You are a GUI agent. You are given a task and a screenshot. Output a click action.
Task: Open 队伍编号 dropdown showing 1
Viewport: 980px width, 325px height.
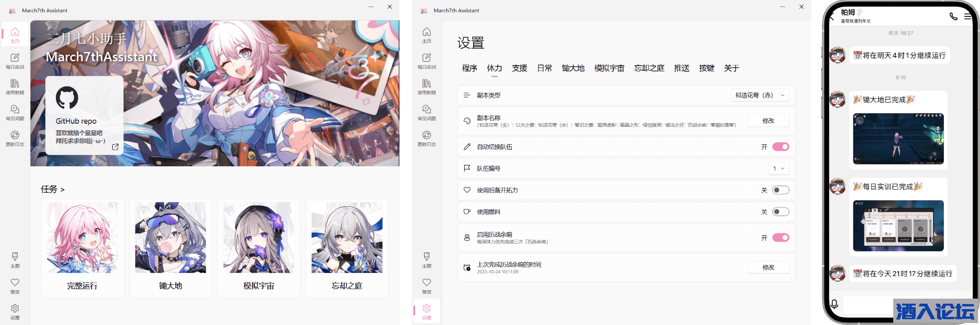[779, 168]
